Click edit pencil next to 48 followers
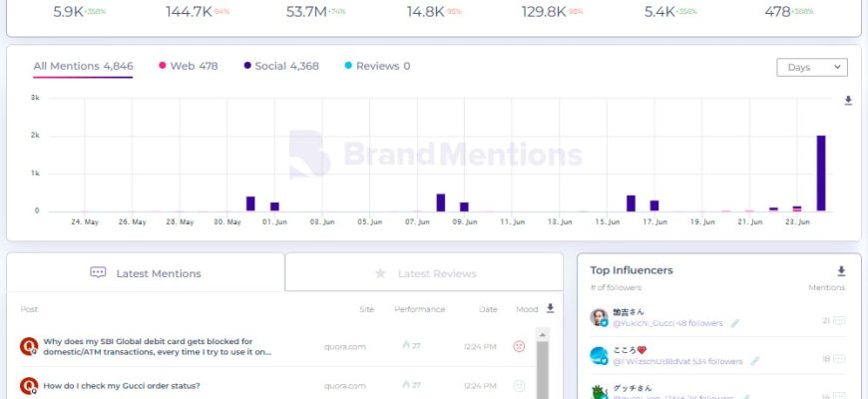Viewport: 868px width, 399px height. click(x=735, y=323)
